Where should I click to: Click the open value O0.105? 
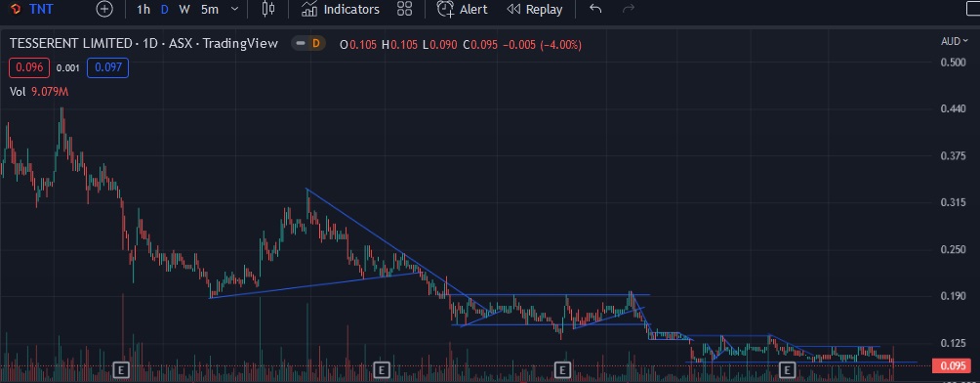(x=358, y=44)
